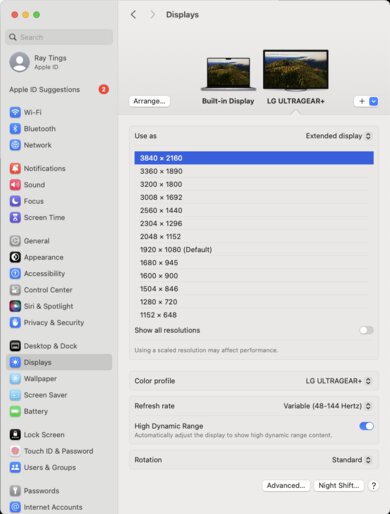Screen dimensions: 390x514
Task: Open the Color profile dropdown
Action: 338,381
